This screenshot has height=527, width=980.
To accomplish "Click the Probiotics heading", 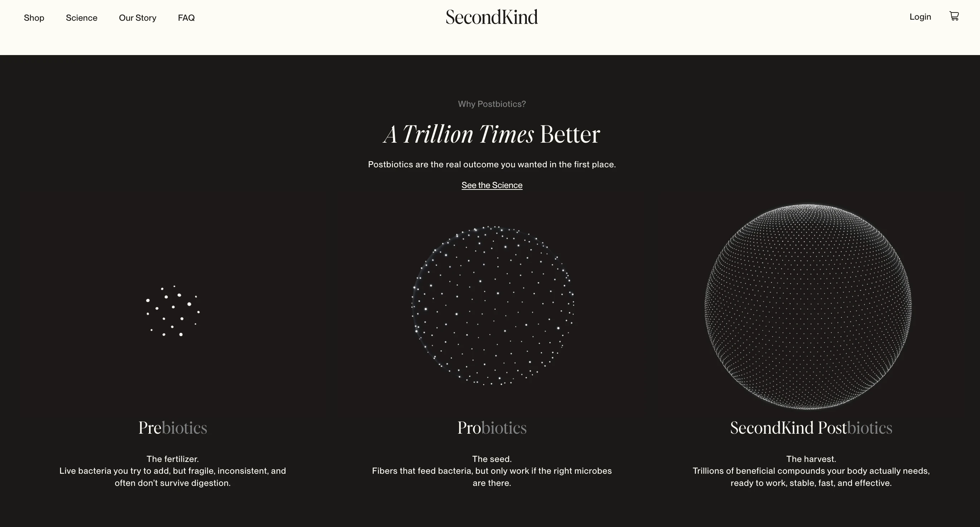I will (x=491, y=428).
